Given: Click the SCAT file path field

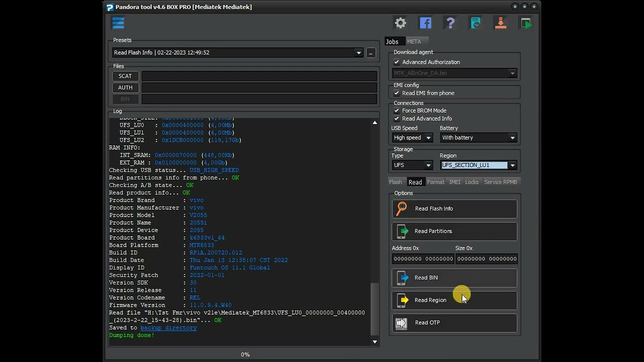Looking at the screenshot, I should tap(259, 76).
